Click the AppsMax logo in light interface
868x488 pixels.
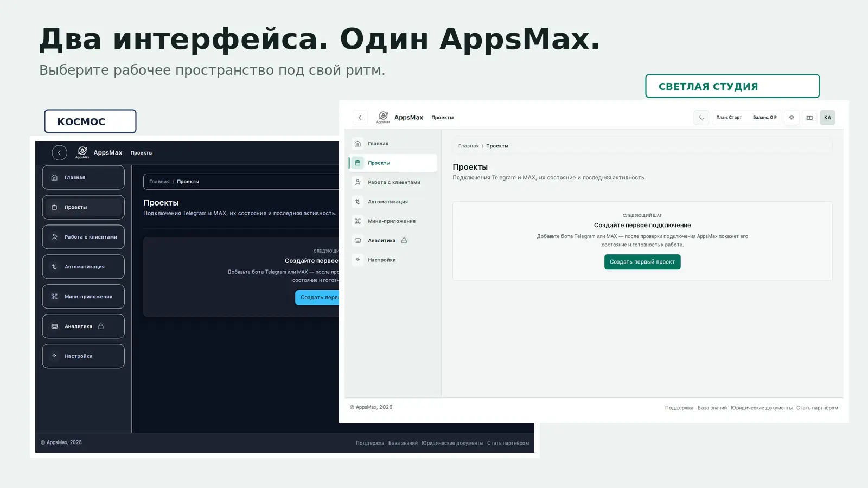click(x=383, y=117)
